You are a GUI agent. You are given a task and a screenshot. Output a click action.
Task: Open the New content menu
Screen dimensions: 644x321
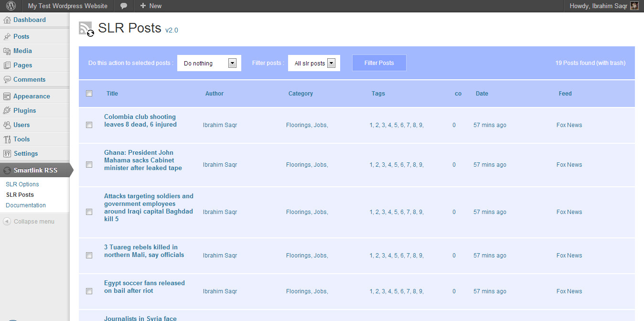pos(150,6)
